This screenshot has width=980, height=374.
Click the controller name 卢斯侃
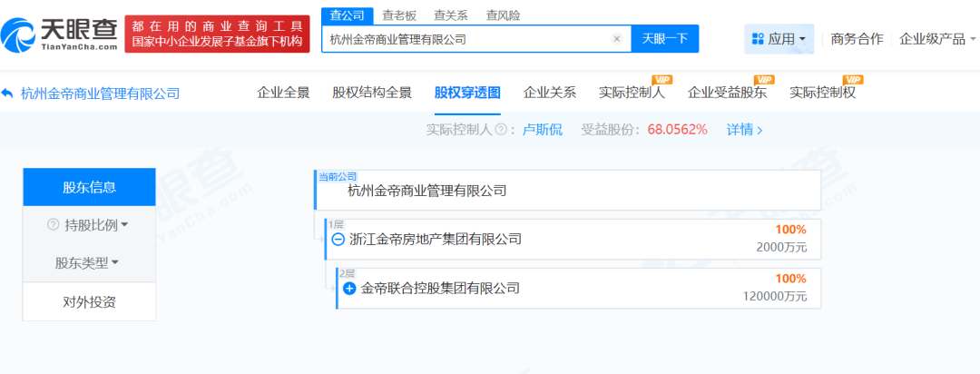click(x=542, y=130)
